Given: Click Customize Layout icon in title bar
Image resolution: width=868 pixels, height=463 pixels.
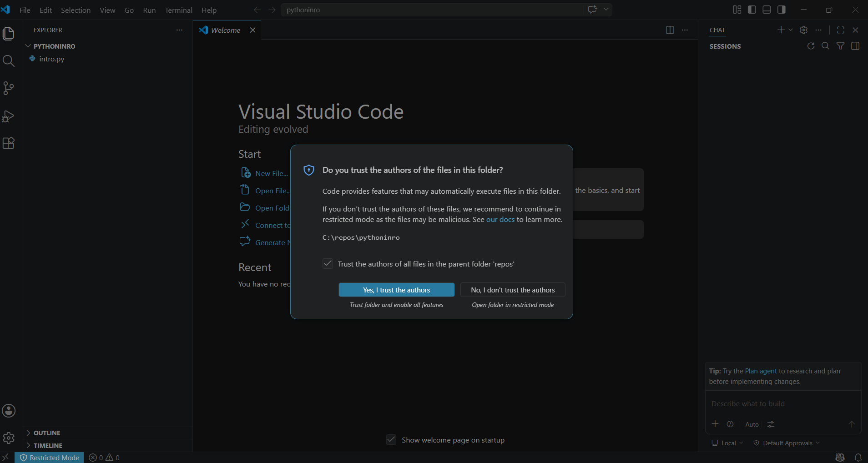Looking at the screenshot, I should tap(737, 10).
